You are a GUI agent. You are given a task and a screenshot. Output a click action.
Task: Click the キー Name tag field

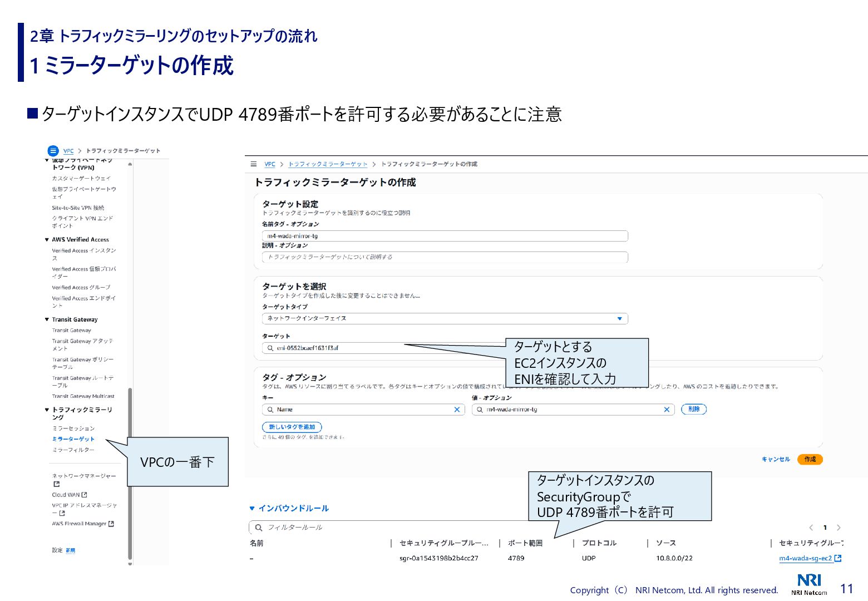tap(363, 410)
